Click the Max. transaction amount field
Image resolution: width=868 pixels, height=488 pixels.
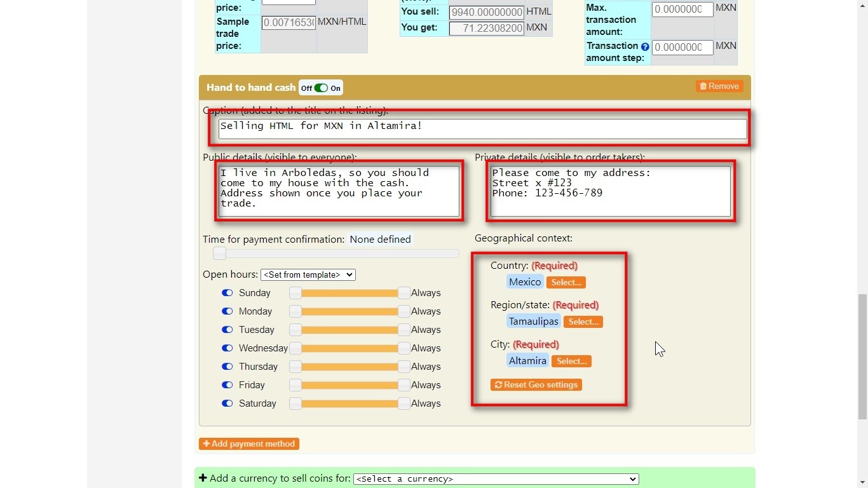pyautogui.click(x=682, y=10)
